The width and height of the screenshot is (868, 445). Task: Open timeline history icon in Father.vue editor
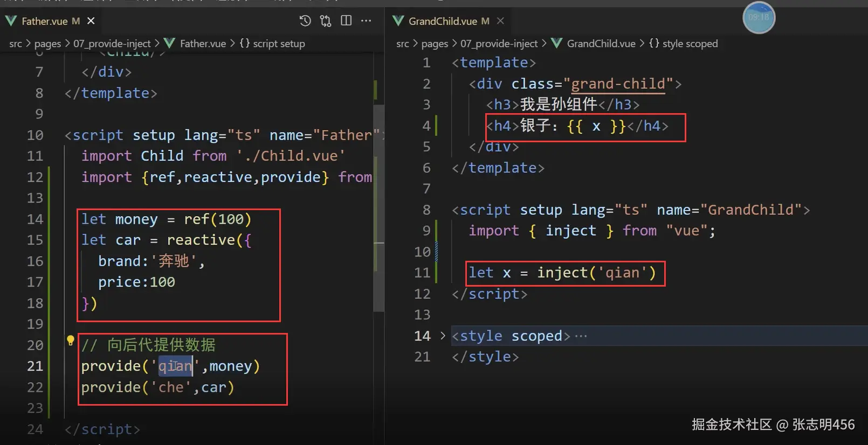(x=305, y=21)
